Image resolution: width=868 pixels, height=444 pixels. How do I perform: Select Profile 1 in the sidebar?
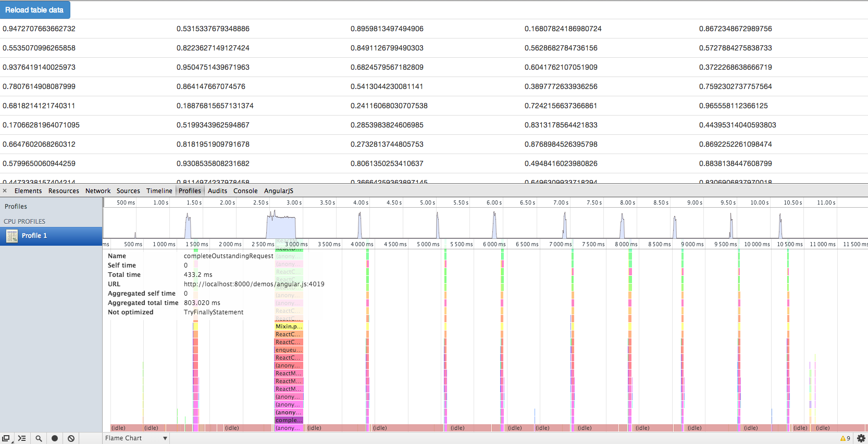(x=51, y=236)
